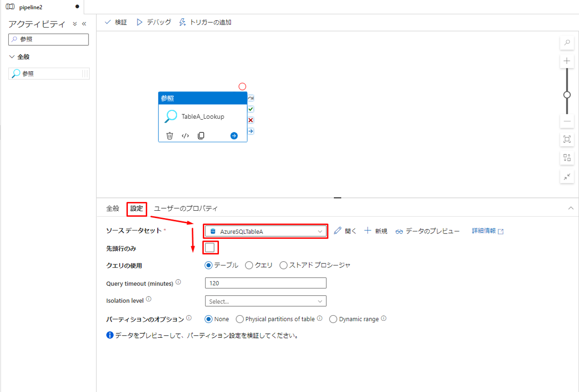Click the blue add-output arrow on TableA_Lookup
The image size is (579, 392).
[x=234, y=136]
